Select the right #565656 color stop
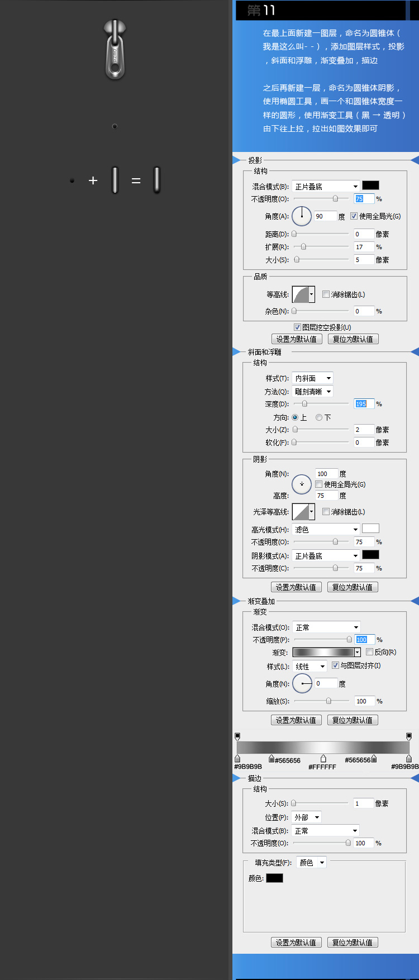 click(x=374, y=758)
